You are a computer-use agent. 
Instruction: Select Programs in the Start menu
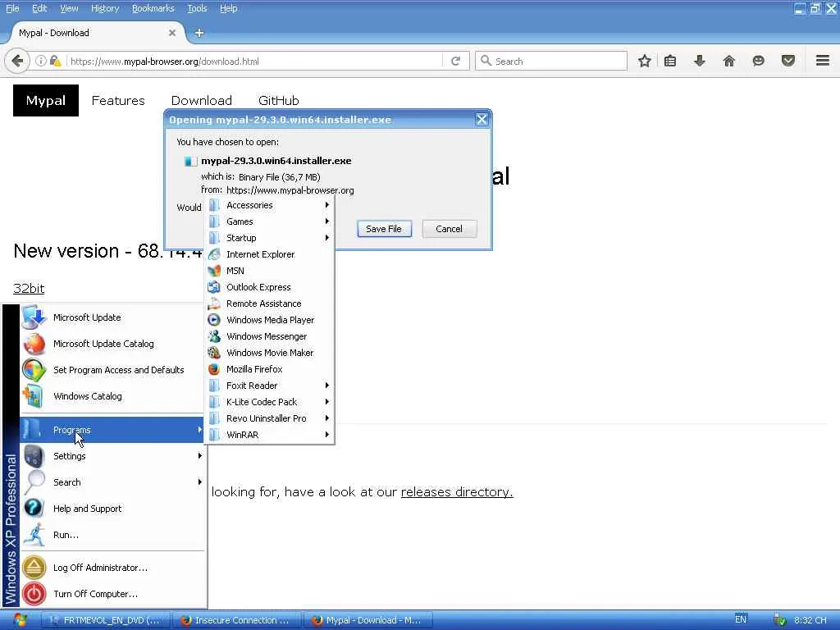coord(112,430)
